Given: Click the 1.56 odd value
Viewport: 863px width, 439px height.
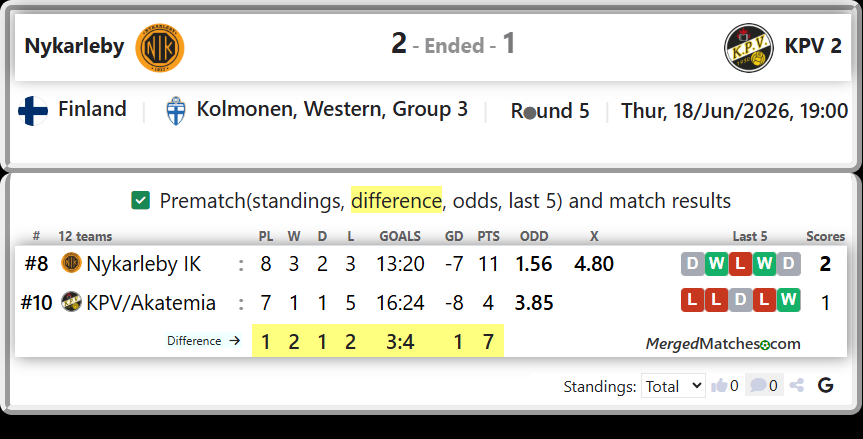Looking at the screenshot, I should (x=534, y=264).
